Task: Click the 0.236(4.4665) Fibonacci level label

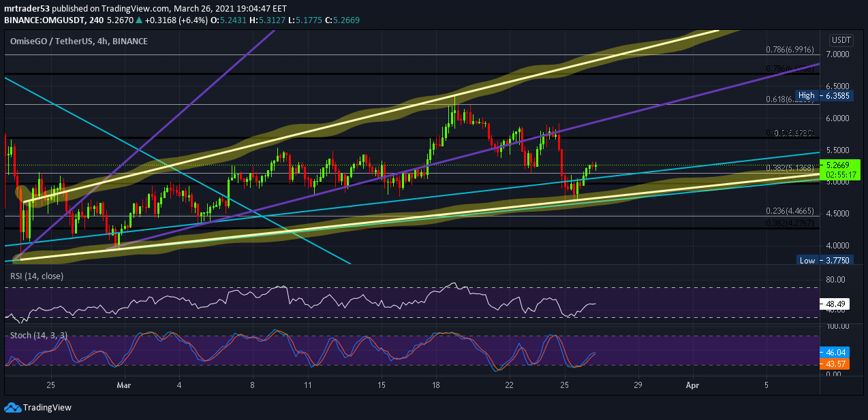Action: (x=789, y=212)
